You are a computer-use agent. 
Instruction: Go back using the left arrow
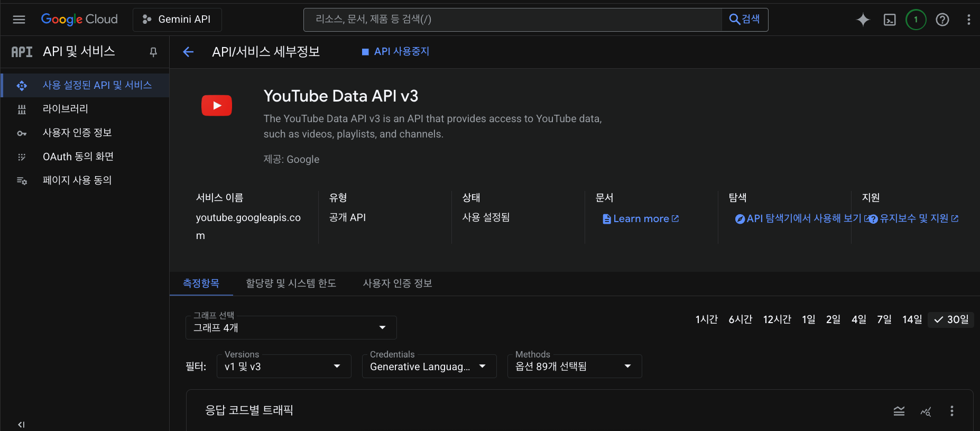tap(188, 52)
